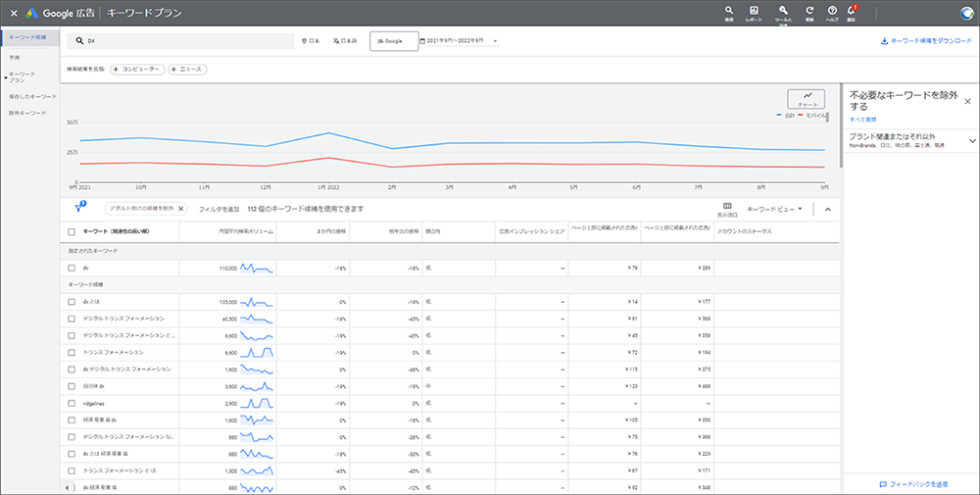
Task: Add the ニュース expansion chip
Action: pyautogui.click(x=187, y=70)
